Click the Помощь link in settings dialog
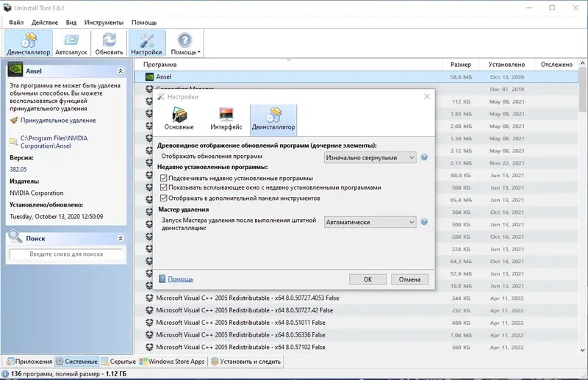 [x=180, y=279]
